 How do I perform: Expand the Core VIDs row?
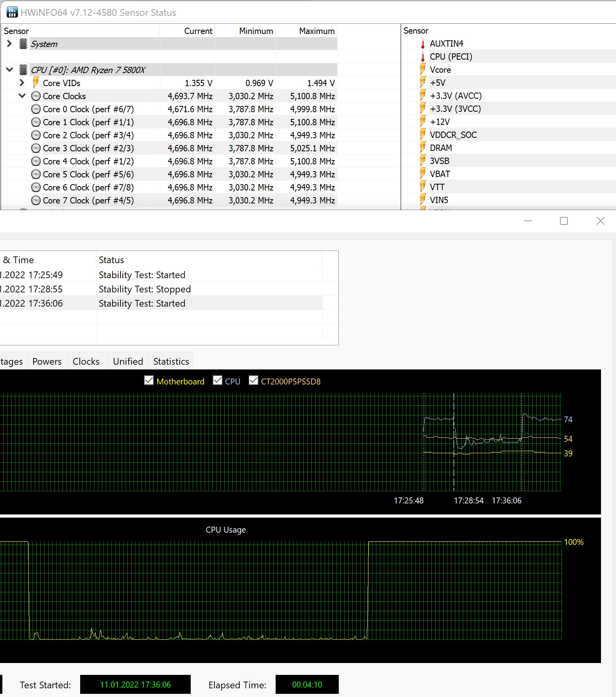[x=22, y=83]
